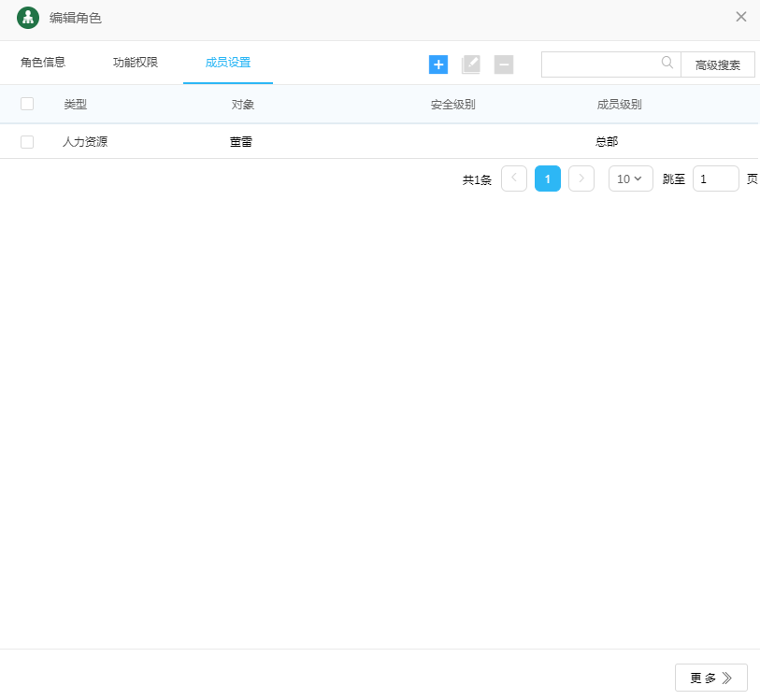Click the blue add member plus icon
Image resolution: width=760 pixels, height=700 pixels.
438,64
